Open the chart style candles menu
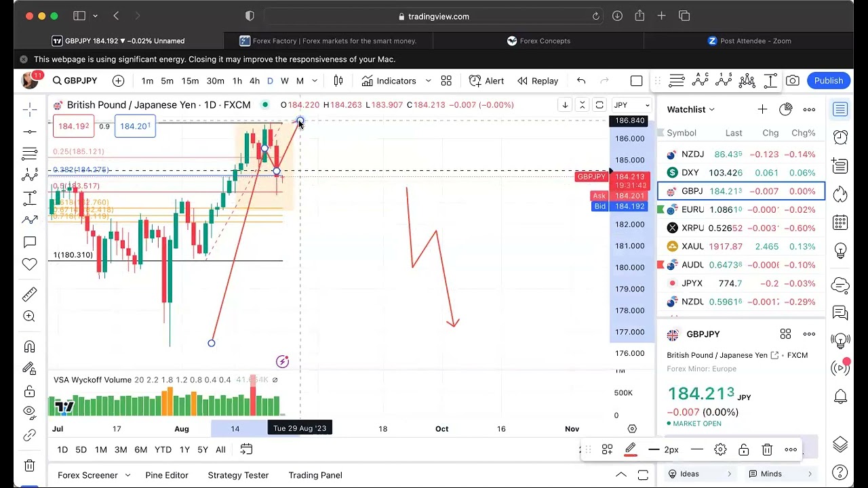 [x=338, y=81]
